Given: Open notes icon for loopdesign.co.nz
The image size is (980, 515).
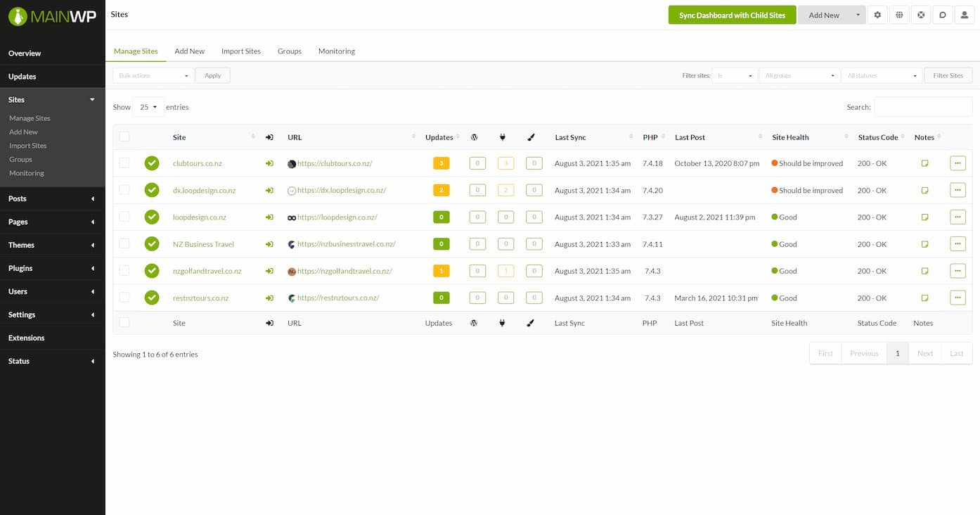Looking at the screenshot, I should pyautogui.click(x=924, y=217).
